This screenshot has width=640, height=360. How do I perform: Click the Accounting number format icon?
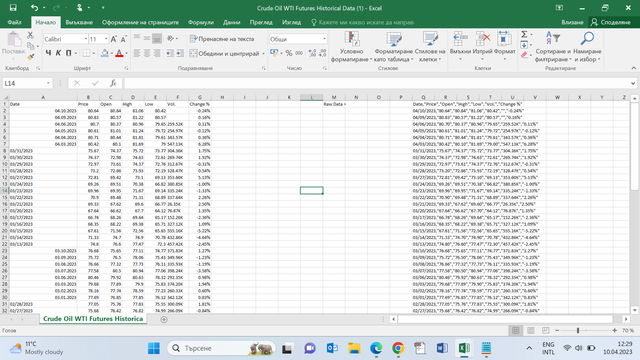click(x=273, y=53)
